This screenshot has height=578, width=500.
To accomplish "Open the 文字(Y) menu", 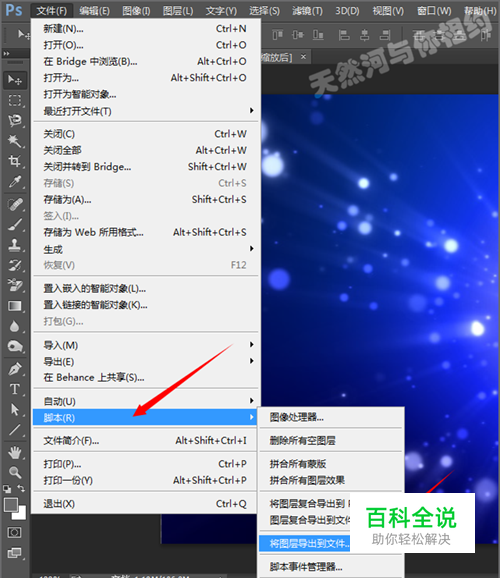I will pyautogui.click(x=221, y=11).
